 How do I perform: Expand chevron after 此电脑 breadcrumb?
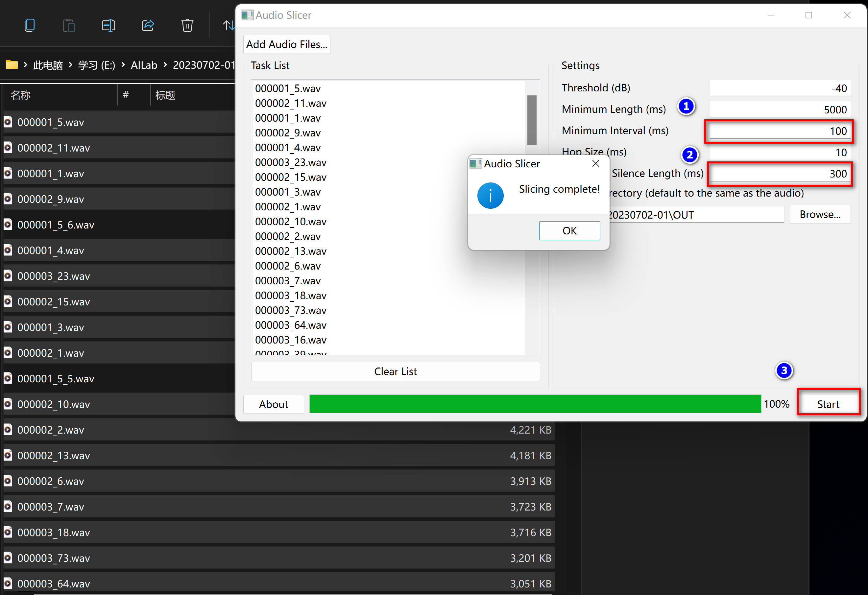pos(70,65)
